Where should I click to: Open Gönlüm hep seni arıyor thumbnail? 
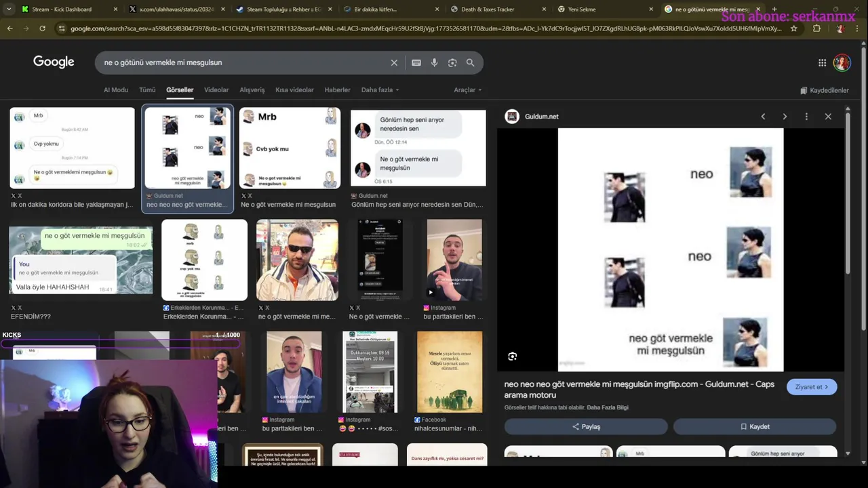point(418,148)
